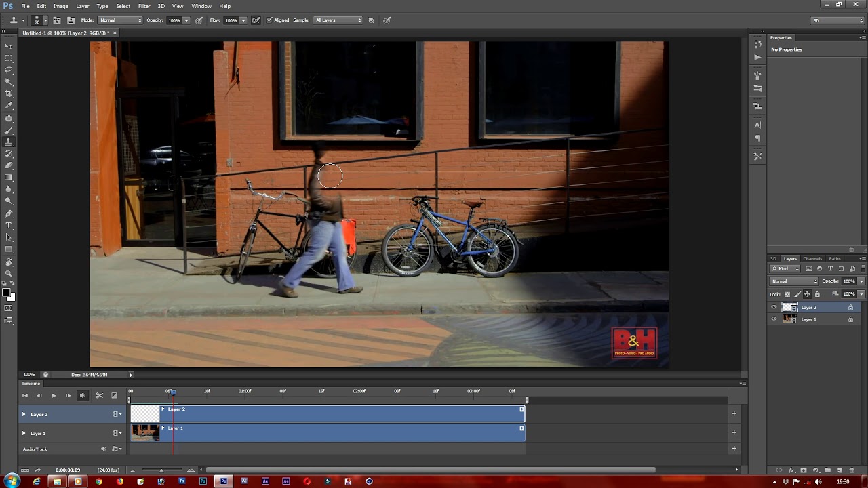Select the Lasso tool
This screenshot has height=488, width=868.
pyautogui.click(x=9, y=69)
